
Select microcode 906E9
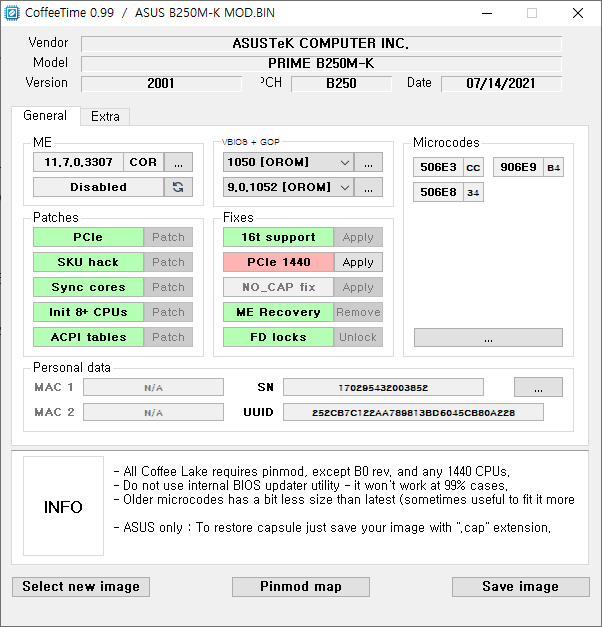tap(518, 167)
